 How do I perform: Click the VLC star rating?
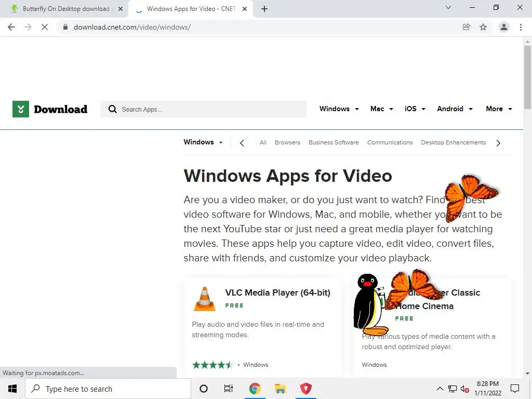coord(212,365)
